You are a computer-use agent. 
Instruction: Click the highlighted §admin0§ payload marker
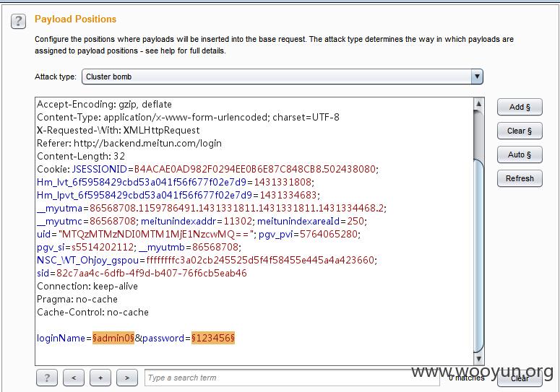coord(113,338)
